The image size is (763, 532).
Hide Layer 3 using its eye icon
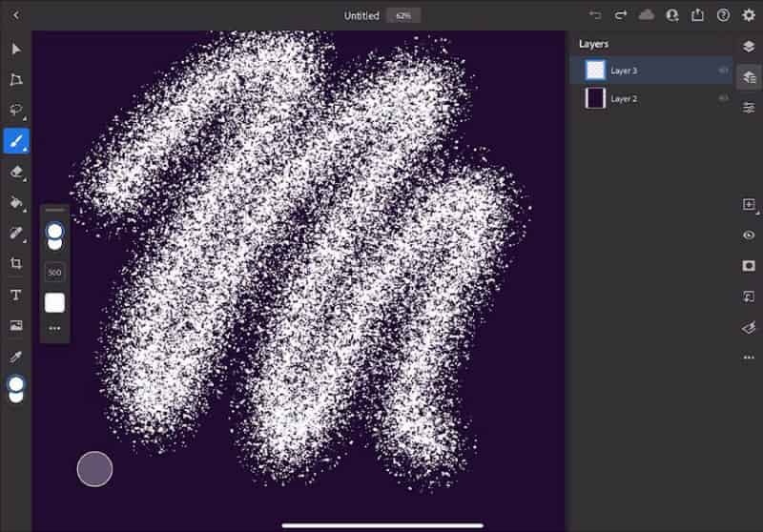723,71
